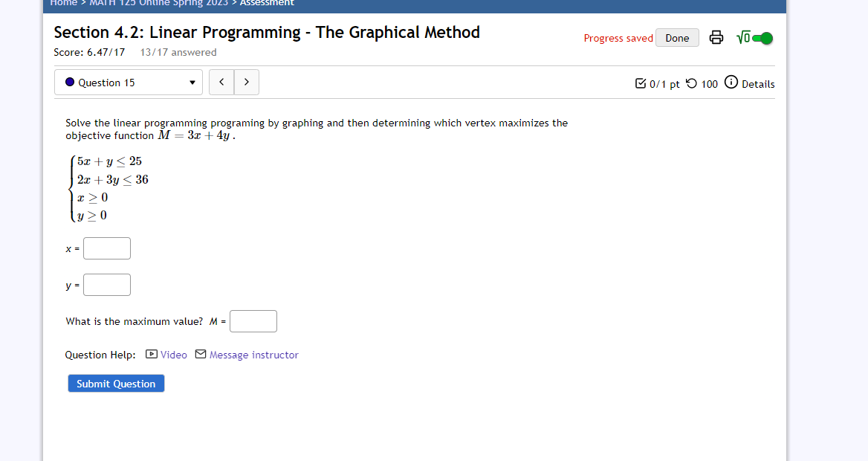Click the score checkbox icon near 0/1 pt
This screenshot has height=461, width=868.
click(x=641, y=84)
